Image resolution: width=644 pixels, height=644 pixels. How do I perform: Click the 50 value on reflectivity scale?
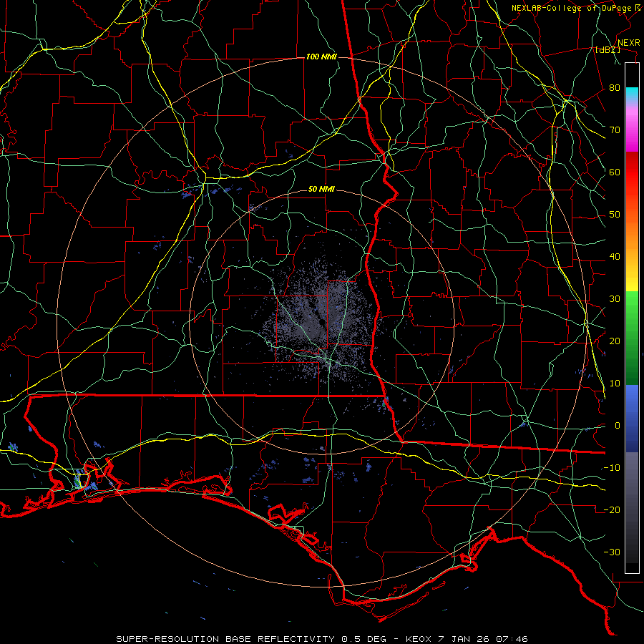click(615, 215)
